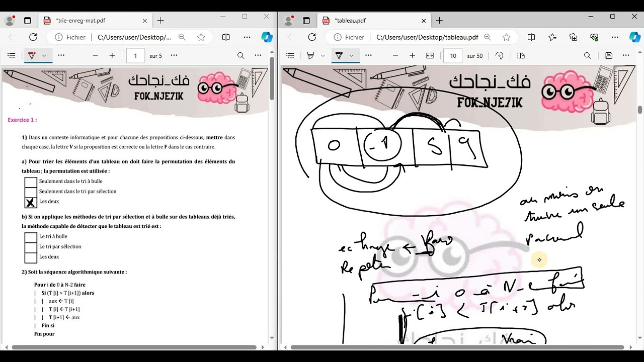The height and width of the screenshot is (362, 644).
Task: Refresh the trie-enreg-mat.pdf page
Action: point(33,37)
